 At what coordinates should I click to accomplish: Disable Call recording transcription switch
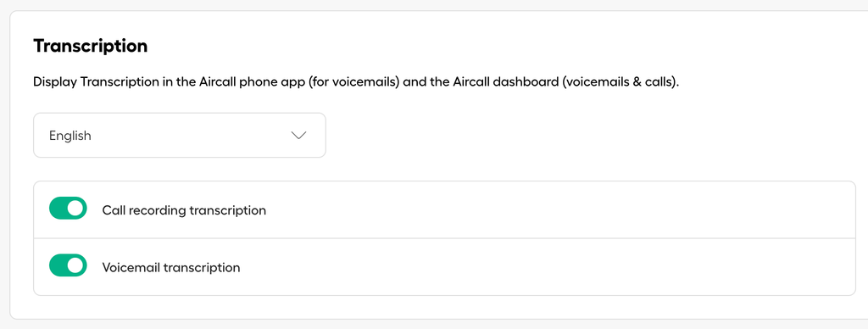click(x=68, y=209)
